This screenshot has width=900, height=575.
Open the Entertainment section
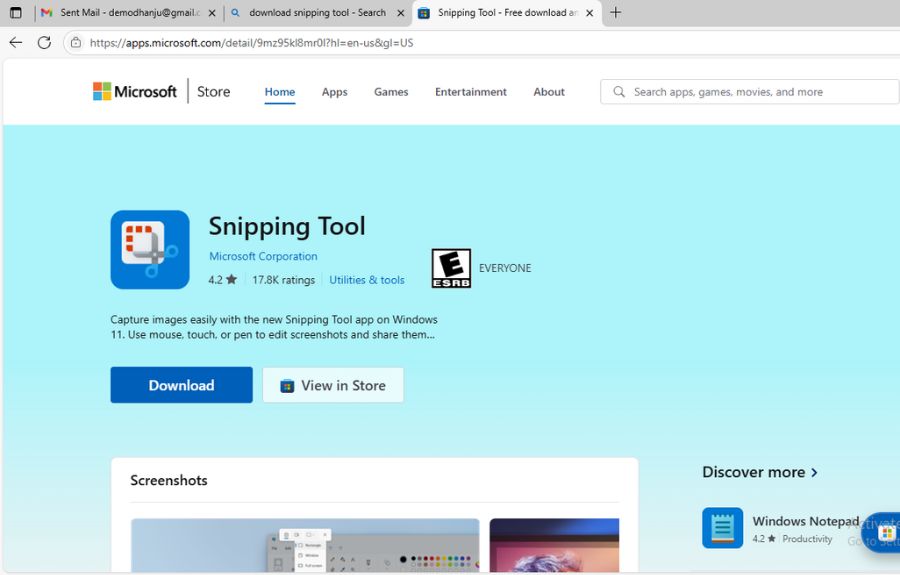click(471, 92)
